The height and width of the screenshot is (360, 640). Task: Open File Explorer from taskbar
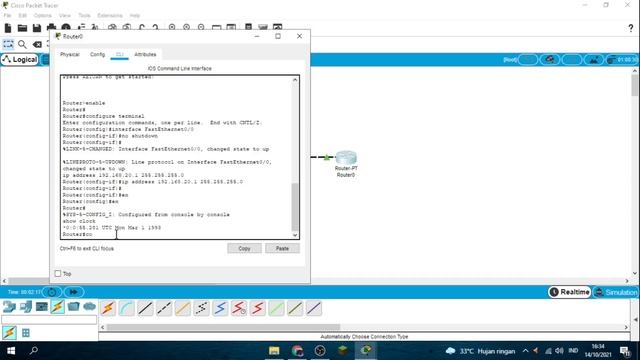click(x=274, y=351)
